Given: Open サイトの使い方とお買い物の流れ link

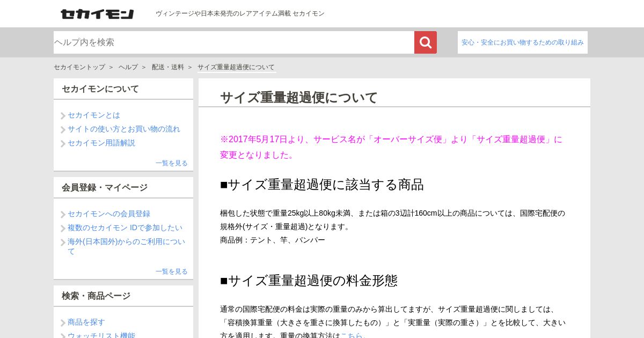Looking at the screenshot, I should click(x=124, y=129).
